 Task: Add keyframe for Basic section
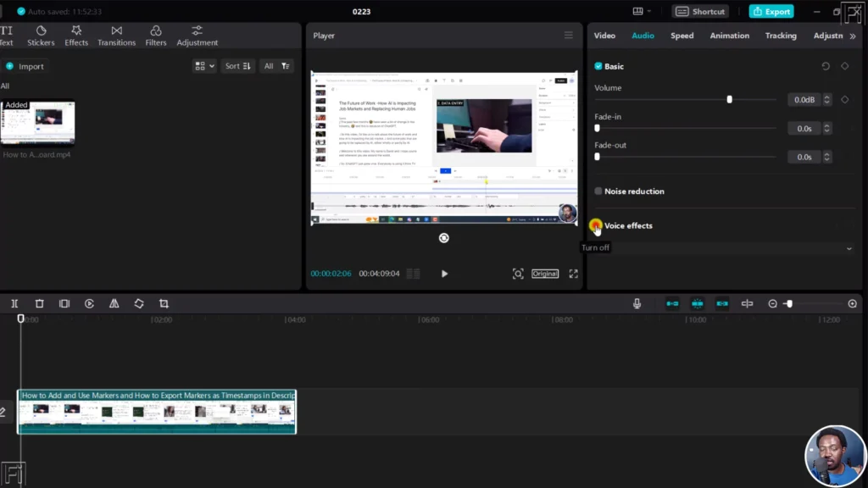[845, 66]
